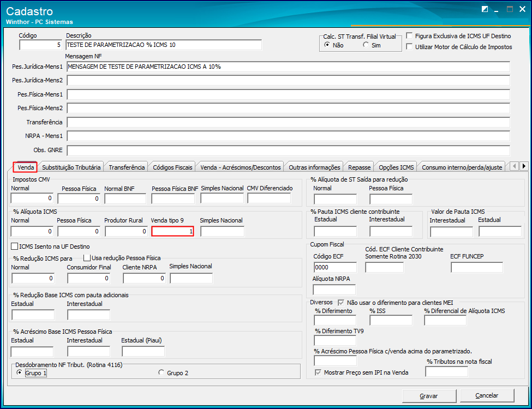
Task: Enable Utilizar Motor de Cálculo de Impostos
Action: tap(410, 46)
